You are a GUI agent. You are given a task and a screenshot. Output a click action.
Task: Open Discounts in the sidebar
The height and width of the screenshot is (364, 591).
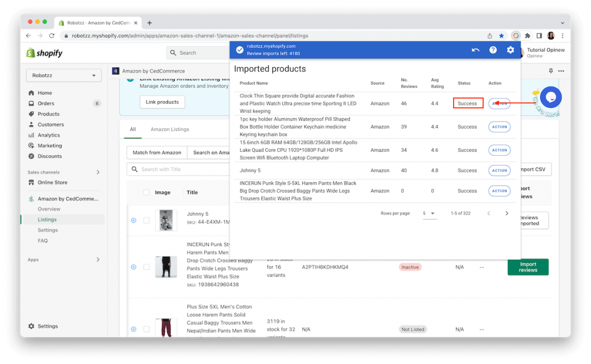(50, 156)
